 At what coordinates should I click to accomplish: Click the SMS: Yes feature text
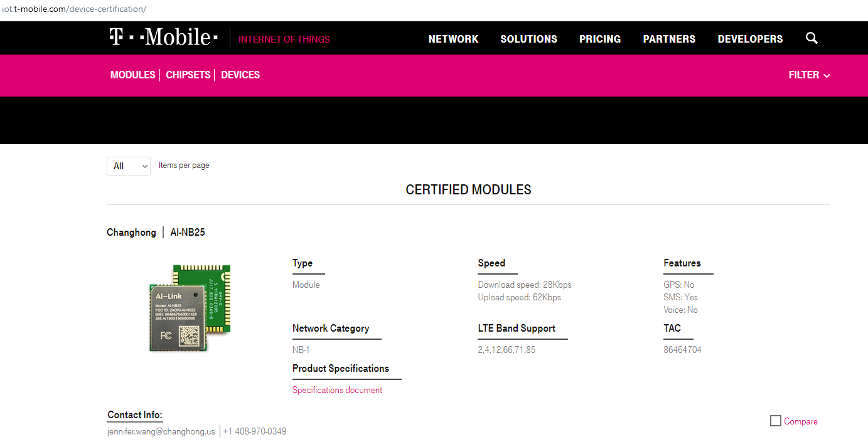[680, 297]
